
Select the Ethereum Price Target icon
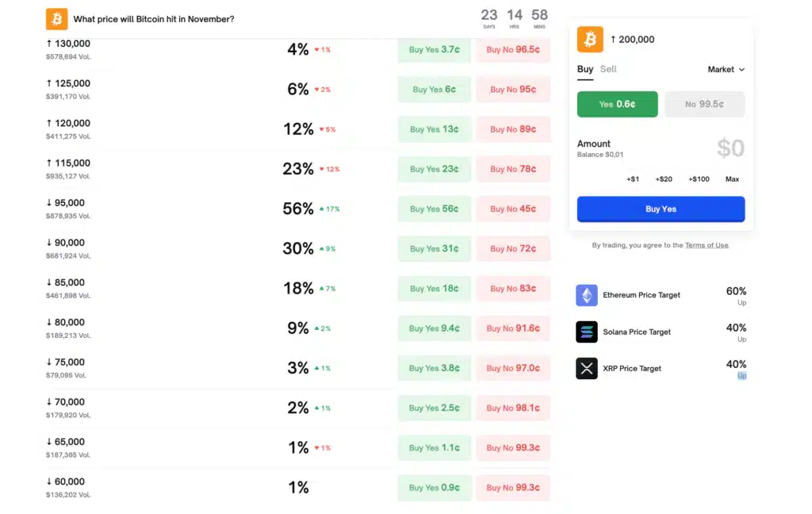(586, 294)
